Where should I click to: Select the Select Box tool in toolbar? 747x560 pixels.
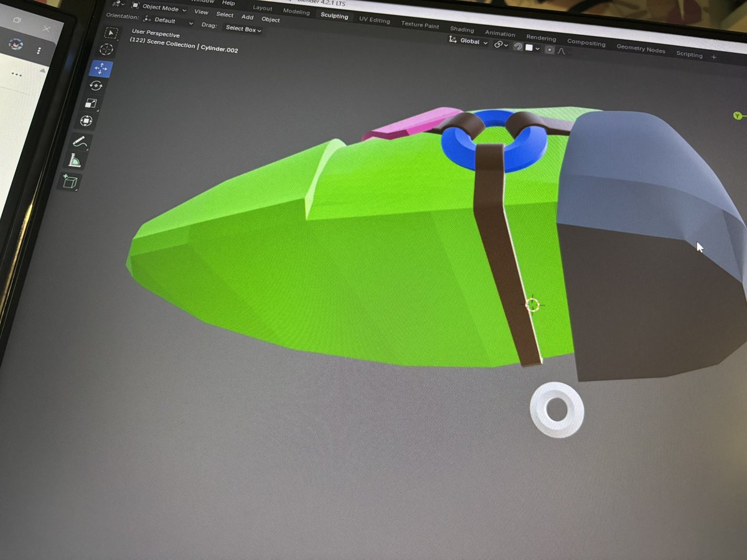tap(111, 32)
